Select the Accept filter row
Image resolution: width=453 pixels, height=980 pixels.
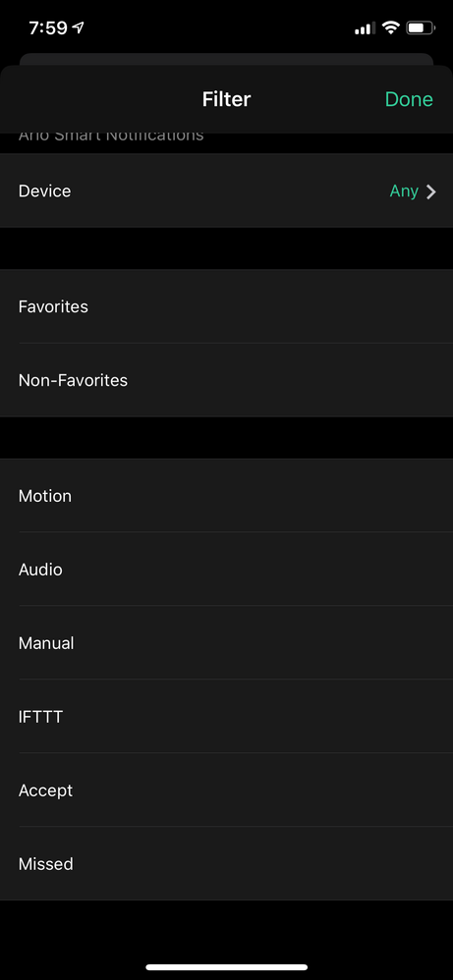226,790
